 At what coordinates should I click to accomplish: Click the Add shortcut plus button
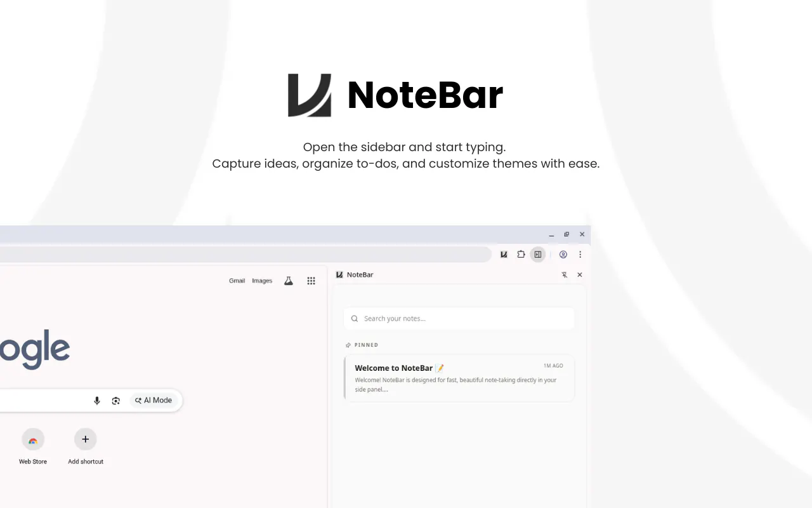[86, 439]
